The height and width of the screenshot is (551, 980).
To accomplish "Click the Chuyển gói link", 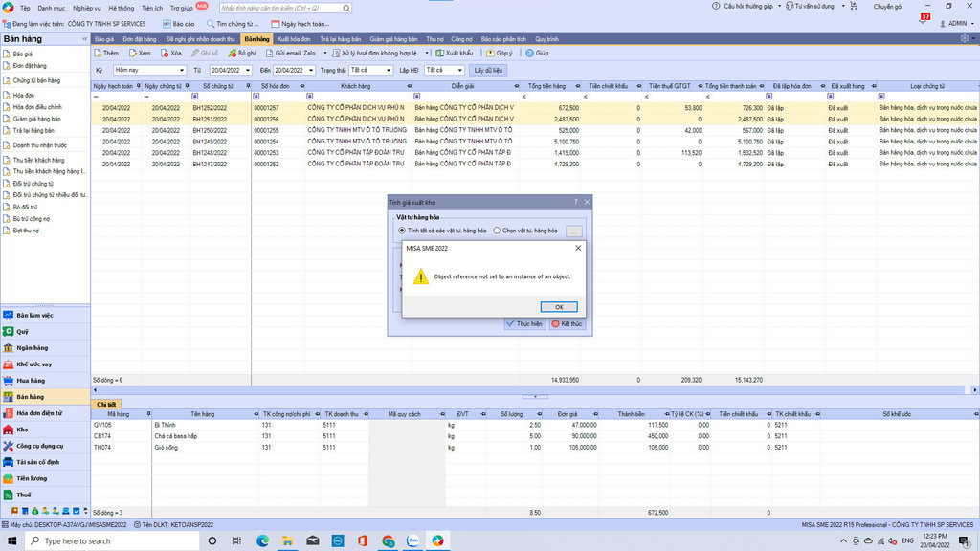I will tap(887, 7).
